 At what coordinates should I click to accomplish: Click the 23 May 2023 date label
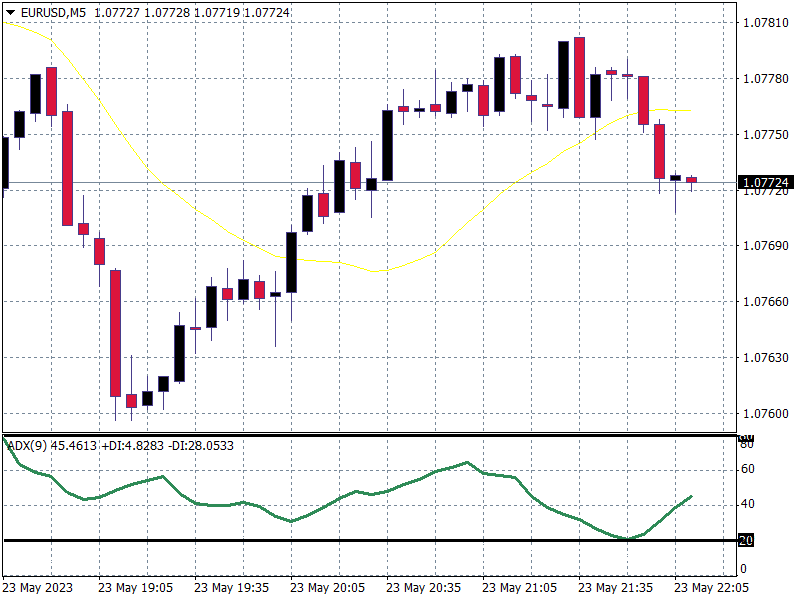[40, 588]
